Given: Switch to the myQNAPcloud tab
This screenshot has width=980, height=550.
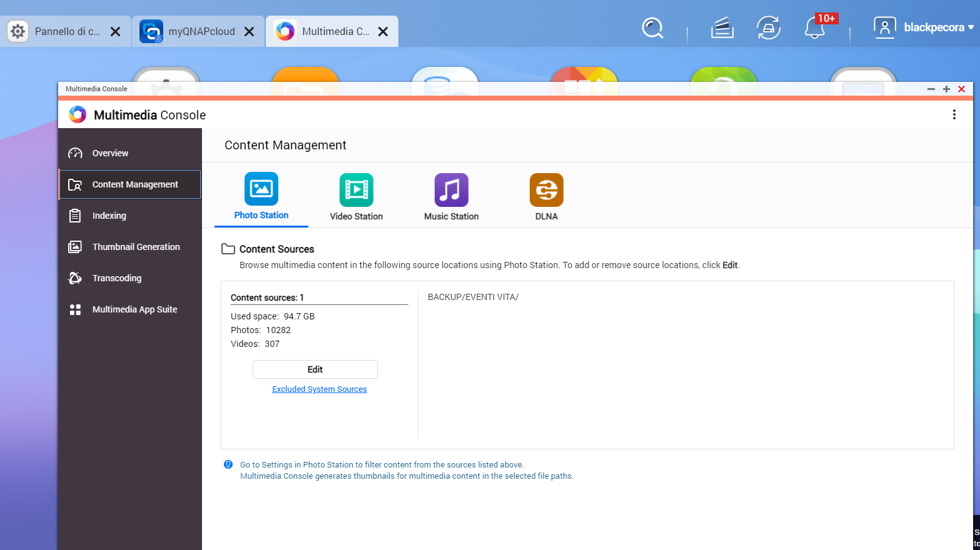Looking at the screenshot, I should coord(201,31).
